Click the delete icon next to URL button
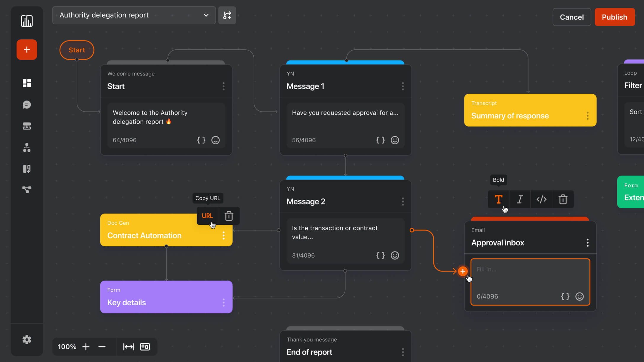 [229, 216]
